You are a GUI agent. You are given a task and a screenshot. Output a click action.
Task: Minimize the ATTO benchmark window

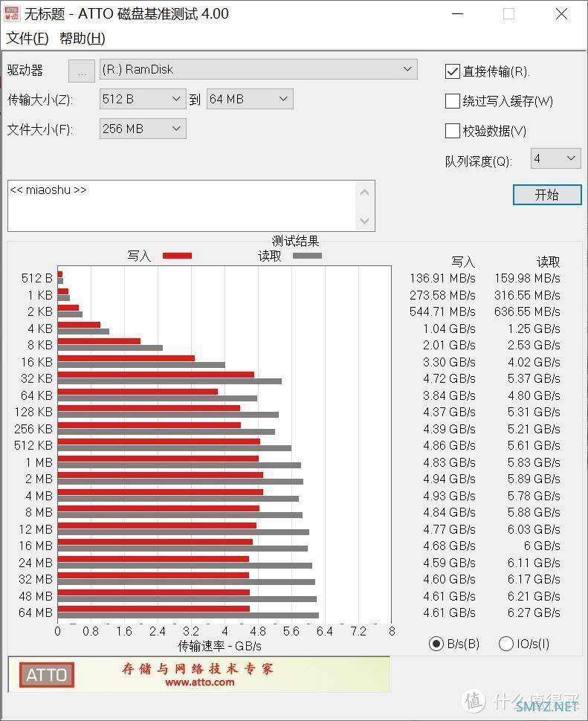click(x=456, y=14)
